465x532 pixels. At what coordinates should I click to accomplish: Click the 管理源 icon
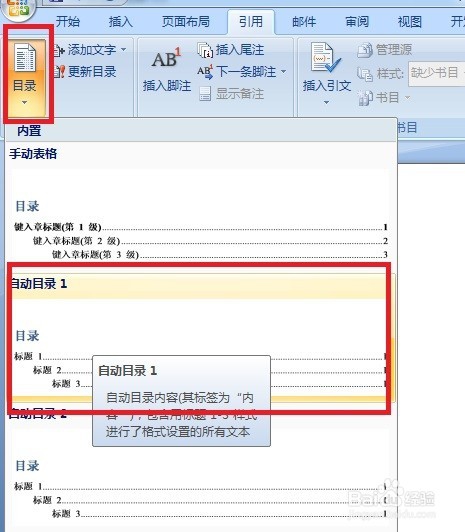[x=365, y=50]
